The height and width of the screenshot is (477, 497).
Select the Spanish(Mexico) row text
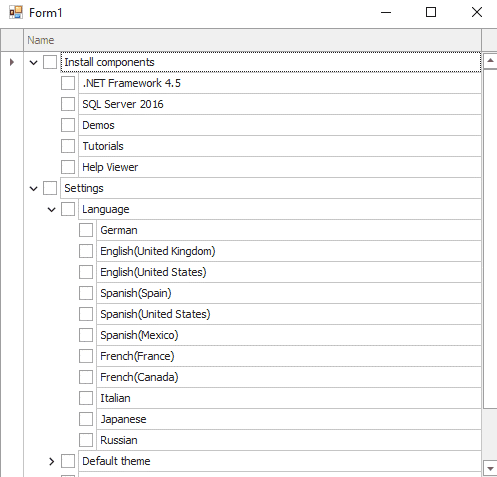click(x=139, y=335)
